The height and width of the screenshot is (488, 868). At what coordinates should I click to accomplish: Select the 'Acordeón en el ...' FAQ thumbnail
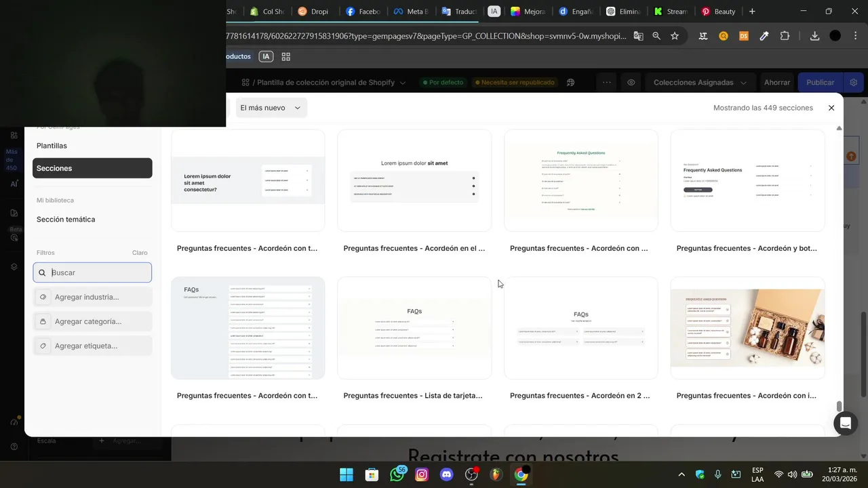[414, 180]
